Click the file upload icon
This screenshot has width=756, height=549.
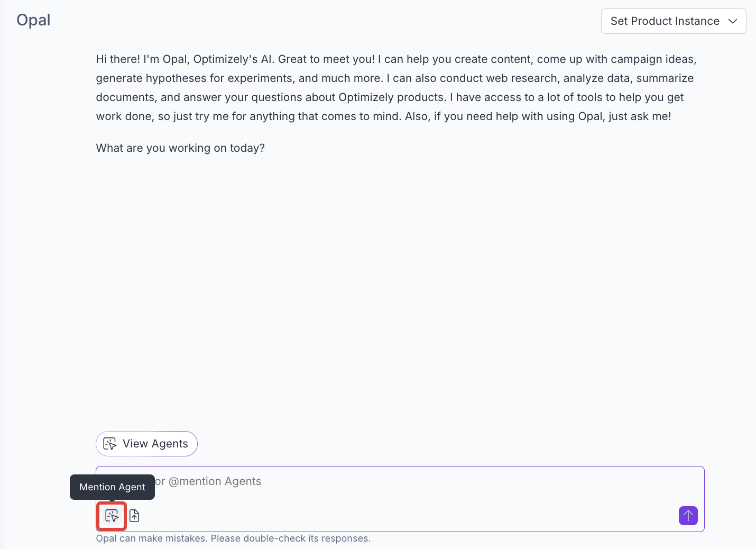click(x=134, y=516)
